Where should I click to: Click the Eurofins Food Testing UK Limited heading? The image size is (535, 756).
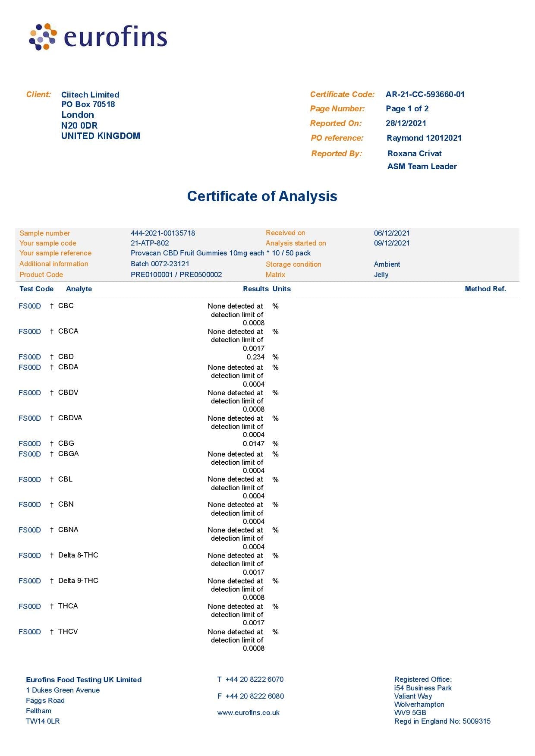(x=84, y=680)
